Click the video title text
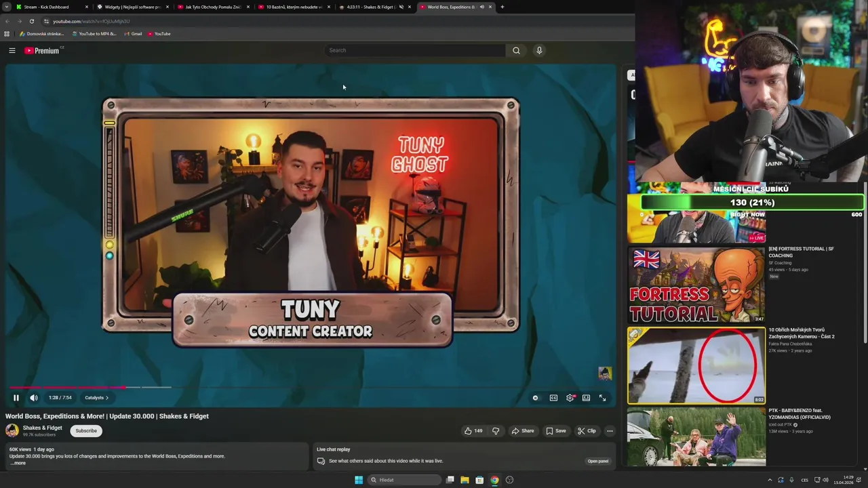Image resolution: width=868 pixels, height=488 pixels. [x=107, y=416]
